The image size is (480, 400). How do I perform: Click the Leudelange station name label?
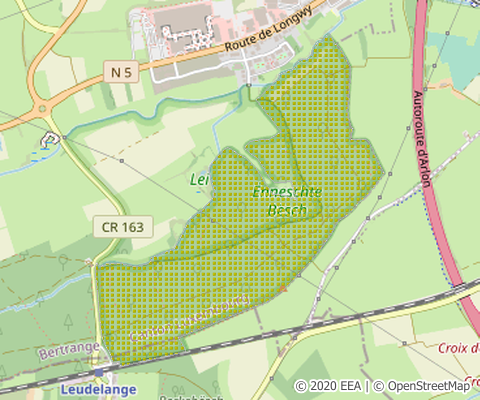coord(99,389)
